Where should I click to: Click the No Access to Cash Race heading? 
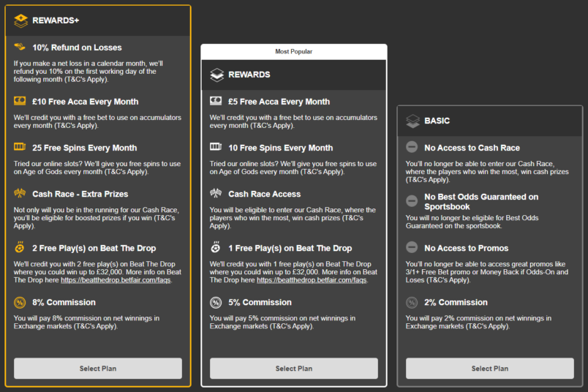pyautogui.click(x=472, y=148)
